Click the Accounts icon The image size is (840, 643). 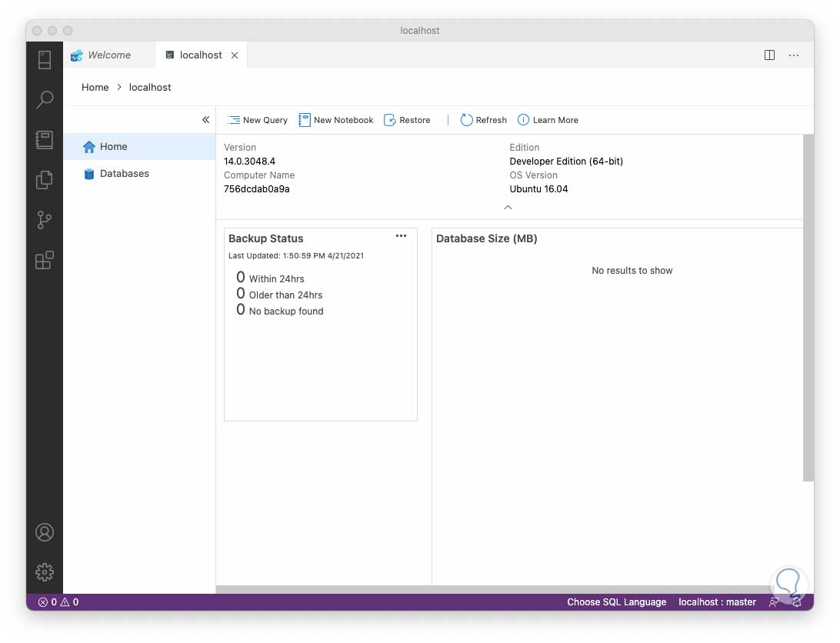click(x=44, y=531)
